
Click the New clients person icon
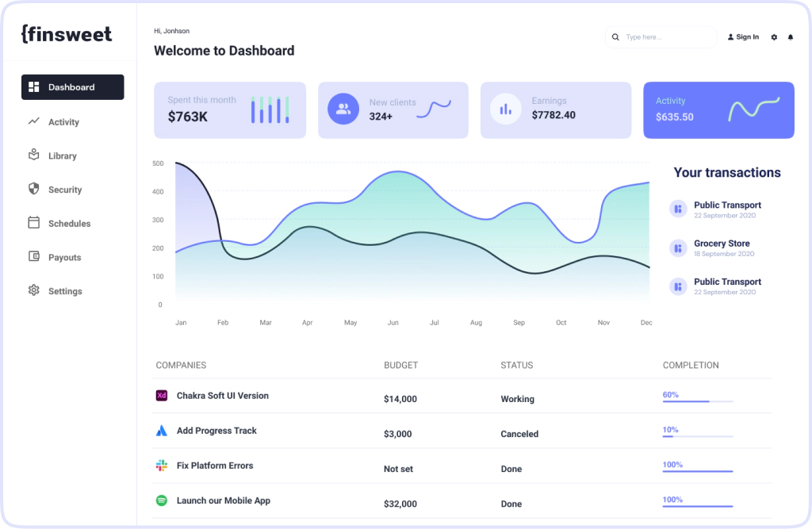click(x=343, y=108)
